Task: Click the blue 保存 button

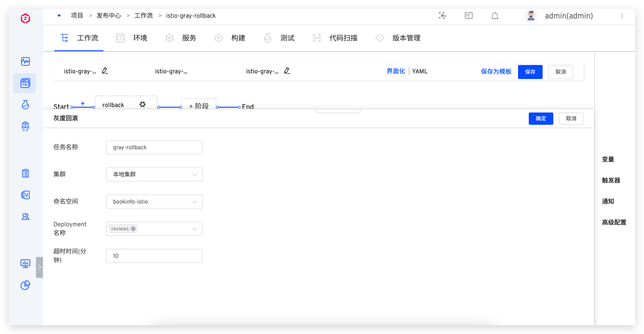Action: click(530, 72)
